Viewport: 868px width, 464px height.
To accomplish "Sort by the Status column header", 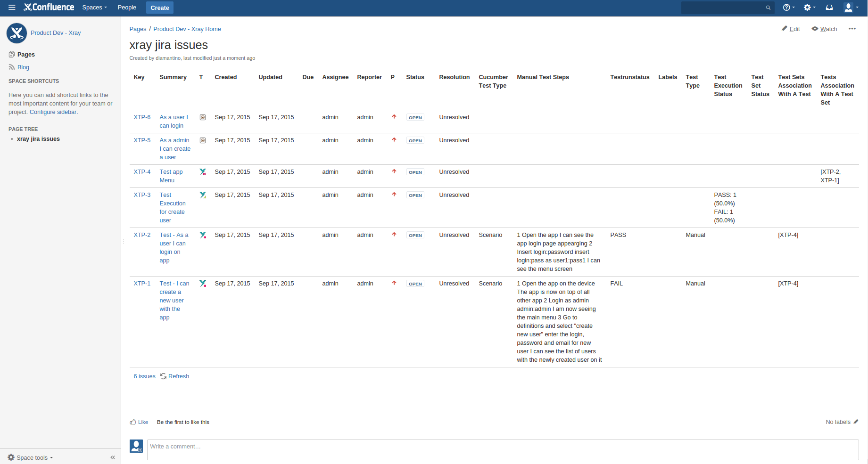I will point(415,77).
